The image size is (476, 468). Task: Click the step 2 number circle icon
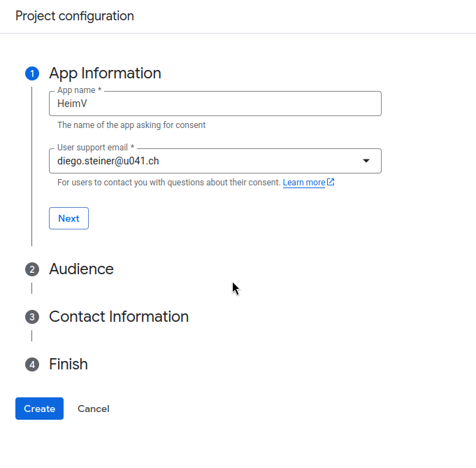(32, 269)
